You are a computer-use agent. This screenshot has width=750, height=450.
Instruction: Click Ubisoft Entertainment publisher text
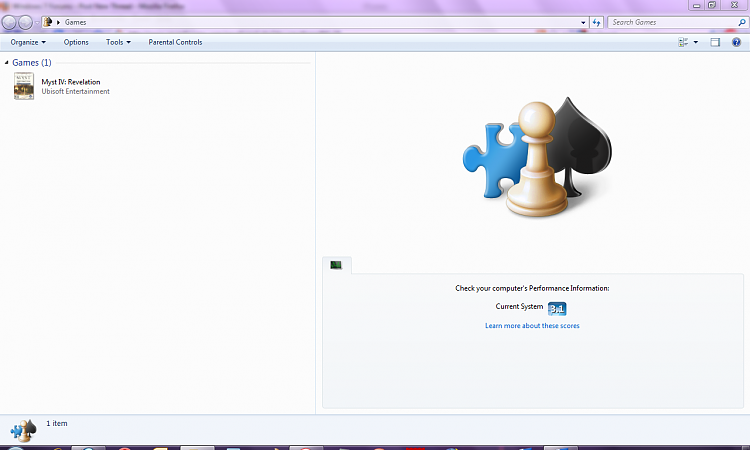(x=76, y=91)
